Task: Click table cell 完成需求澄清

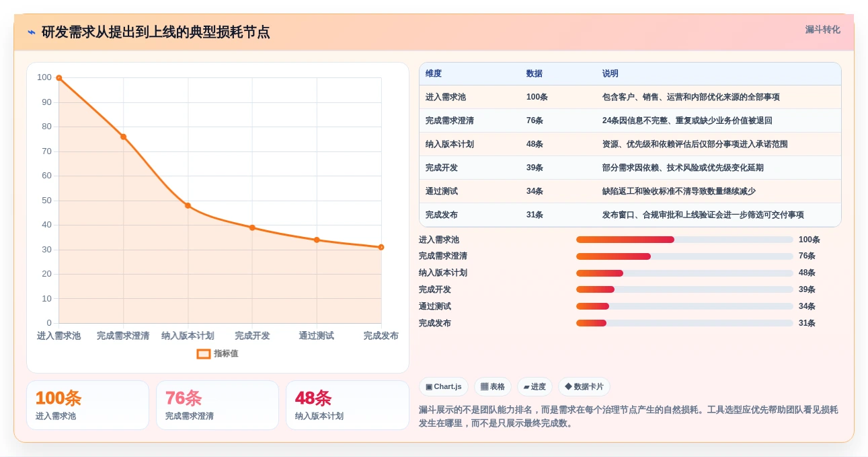Action: [x=450, y=120]
